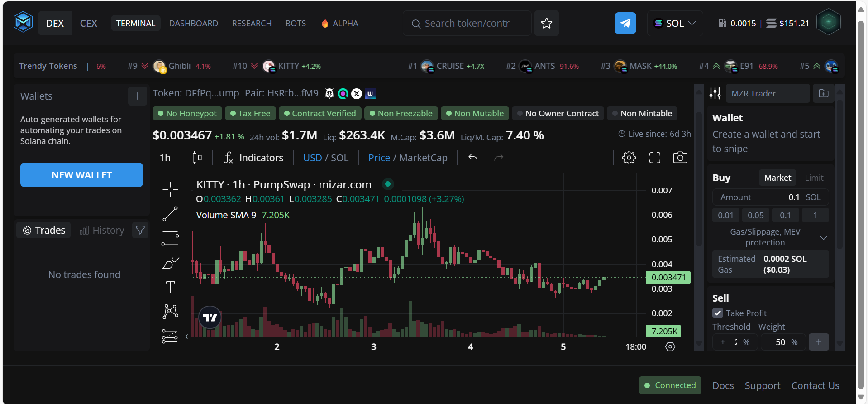The width and height of the screenshot is (868, 404).
Task: Click the token search field
Action: (467, 23)
